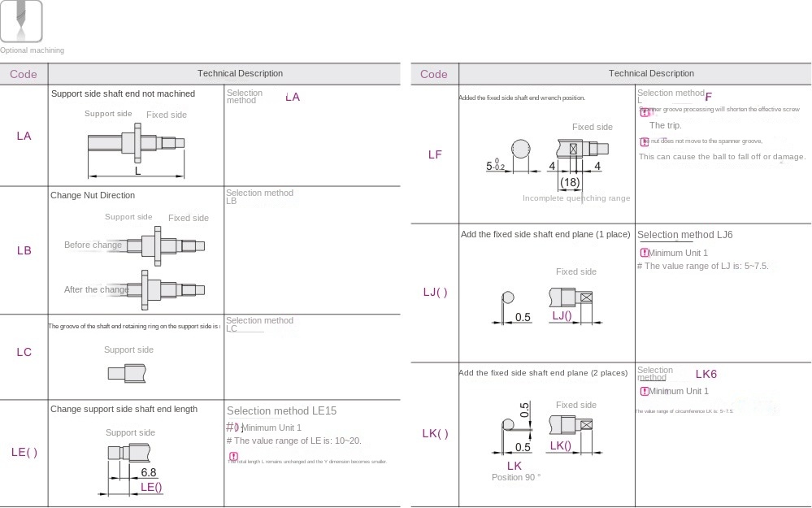Select code LC in the Code column
The image size is (812, 508).
pos(24,352)
